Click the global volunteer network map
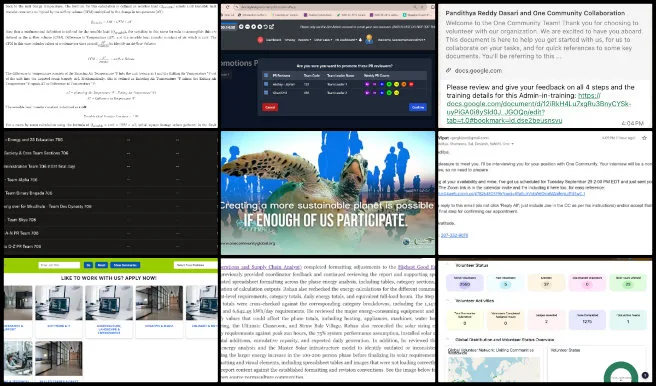Image resolution: width=656 pixels, height=386 pixels. pyautogui.click(x=494, y=369)
